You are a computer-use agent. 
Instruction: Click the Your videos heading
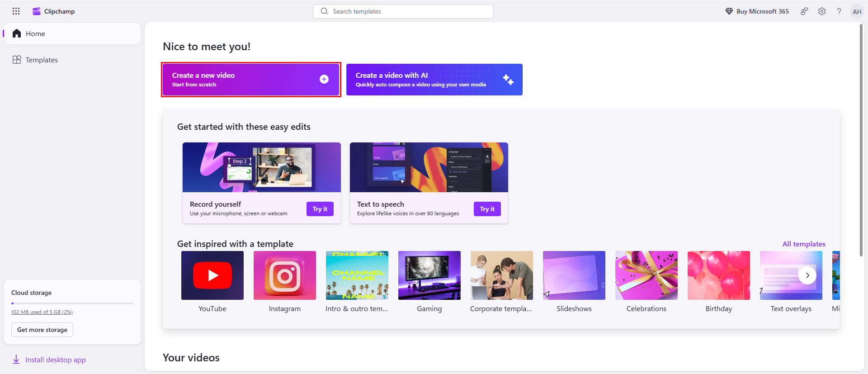(x=191, y=358)
